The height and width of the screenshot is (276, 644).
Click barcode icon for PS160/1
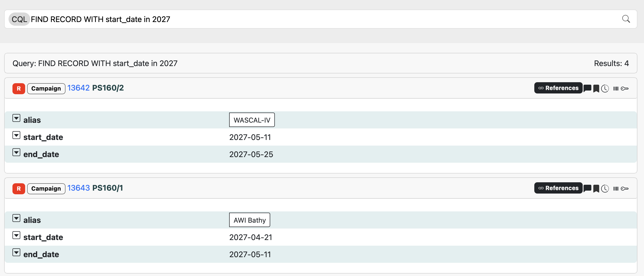615,188
